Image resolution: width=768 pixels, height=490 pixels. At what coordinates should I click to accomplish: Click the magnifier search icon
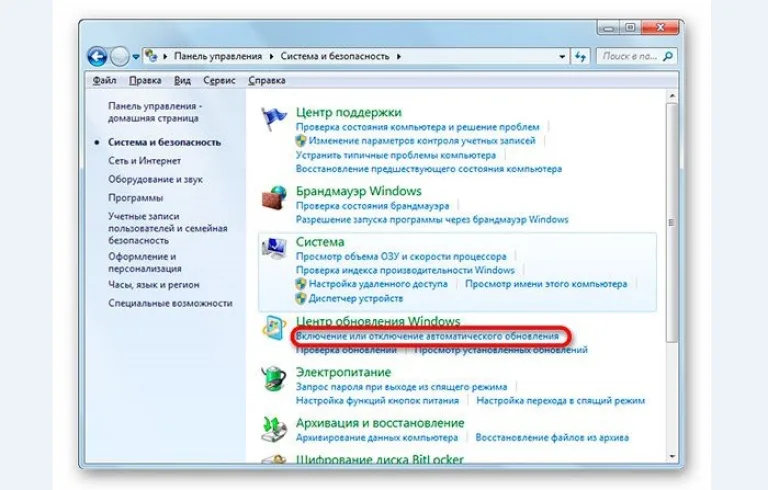click(668, 56)
